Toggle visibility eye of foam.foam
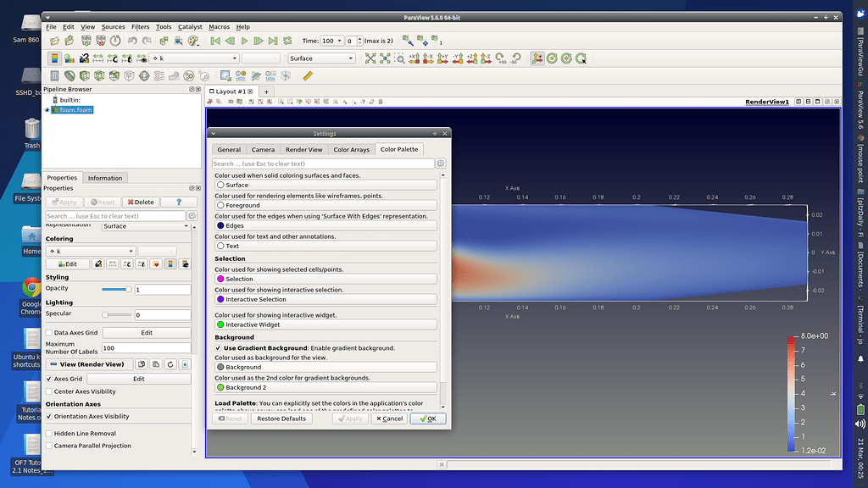 47,110
